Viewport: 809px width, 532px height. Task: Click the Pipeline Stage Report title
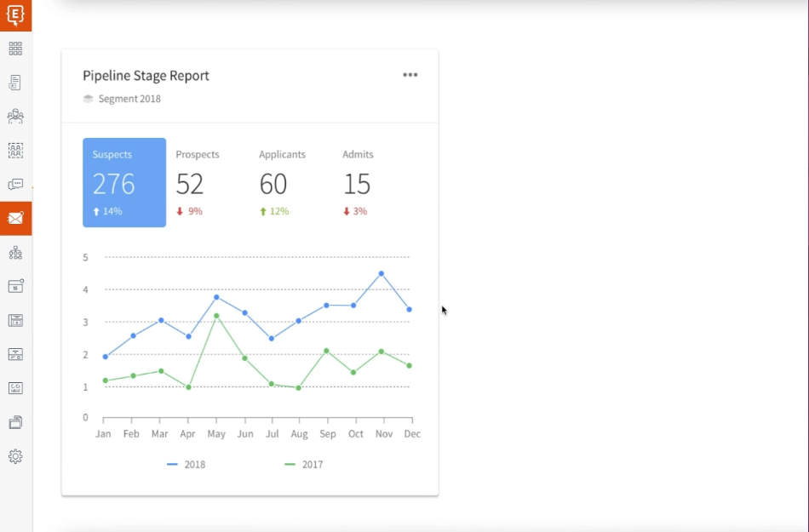click(x=146, y=75)
